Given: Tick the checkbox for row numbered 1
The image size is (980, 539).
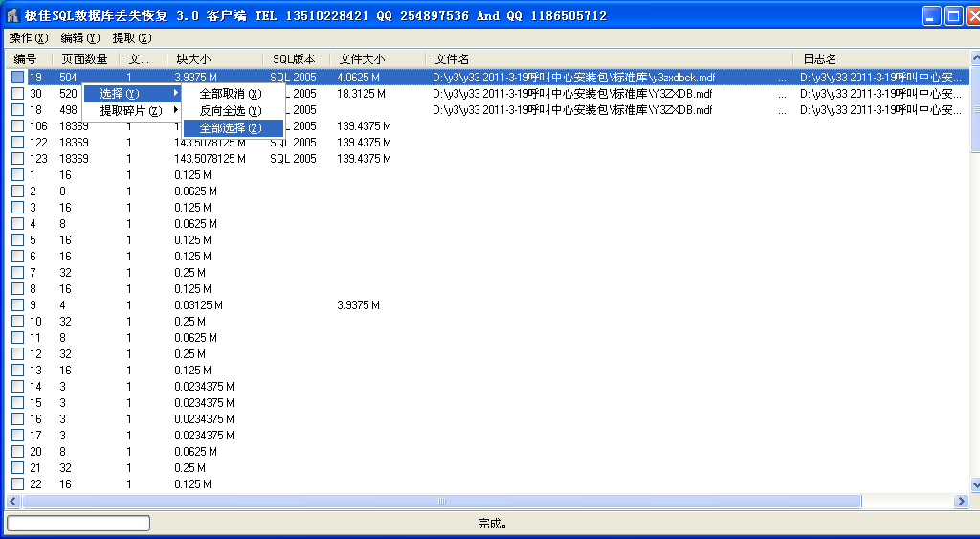Looking at the screenshot, I should pos(17,174).
